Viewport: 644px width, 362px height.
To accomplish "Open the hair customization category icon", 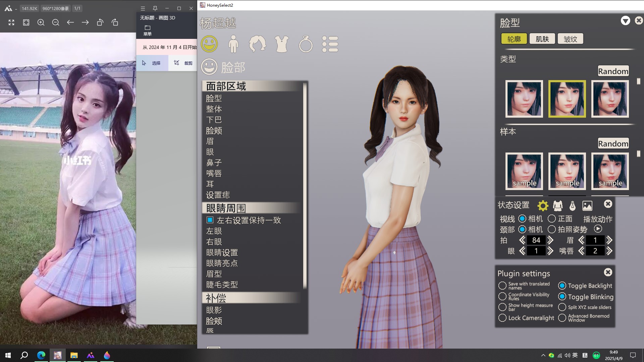I will coord(257,44).
